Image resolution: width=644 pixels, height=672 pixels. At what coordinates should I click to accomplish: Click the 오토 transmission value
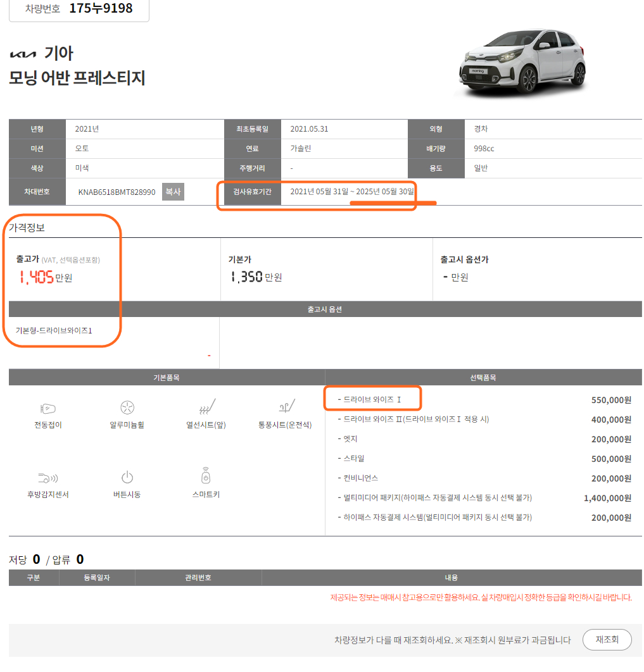(82, 149)
